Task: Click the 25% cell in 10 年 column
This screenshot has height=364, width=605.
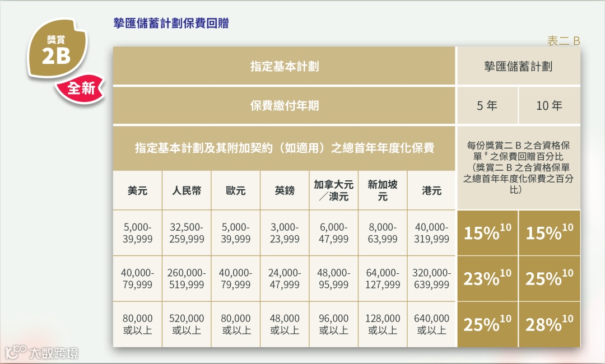Action: [550, 278]
